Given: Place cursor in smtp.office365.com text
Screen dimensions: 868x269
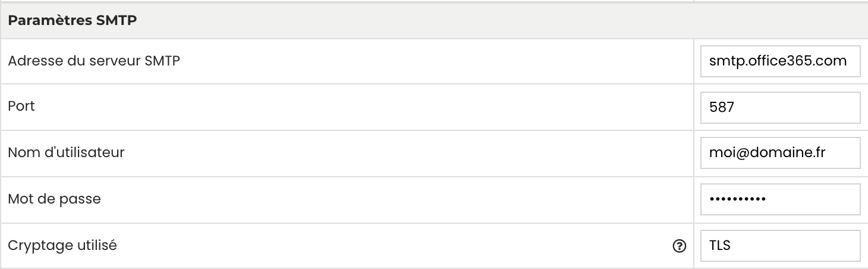Looking at the screenshot, I should coord(778,61).
